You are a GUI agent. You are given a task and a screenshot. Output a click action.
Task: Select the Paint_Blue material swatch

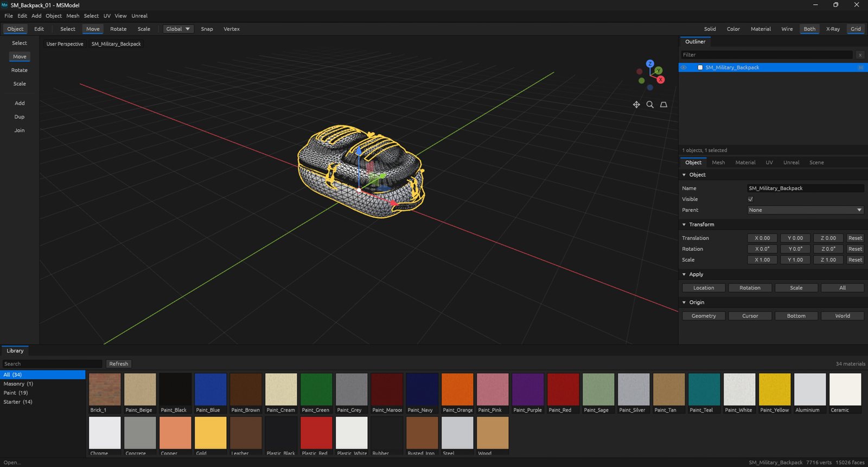tap(210, 393)
